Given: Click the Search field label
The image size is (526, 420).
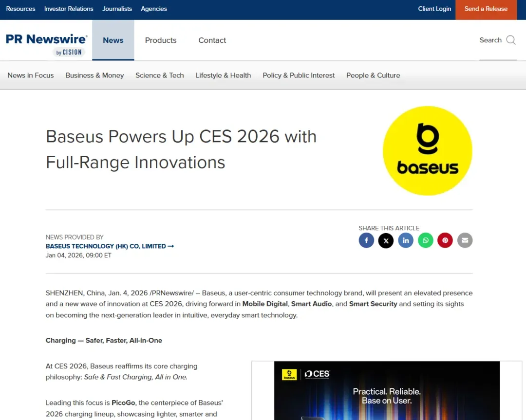Looking at the screenshot, I should tap(490, 40).
